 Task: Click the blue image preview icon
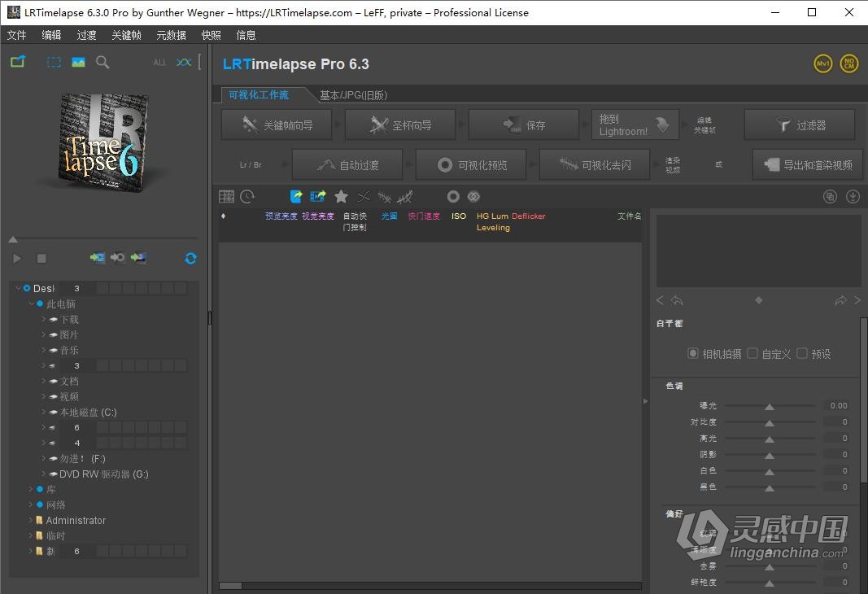click(x=78, y=62)
